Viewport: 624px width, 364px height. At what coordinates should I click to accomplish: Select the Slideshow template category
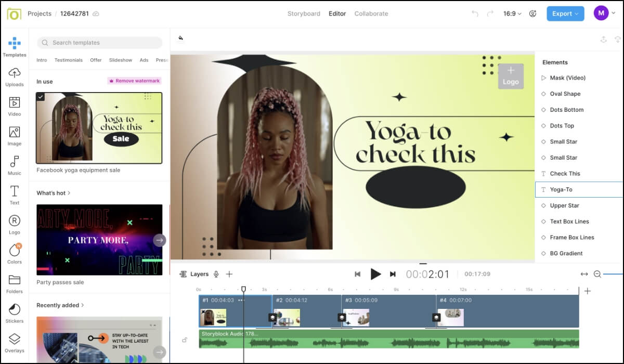tap(121, 60)
